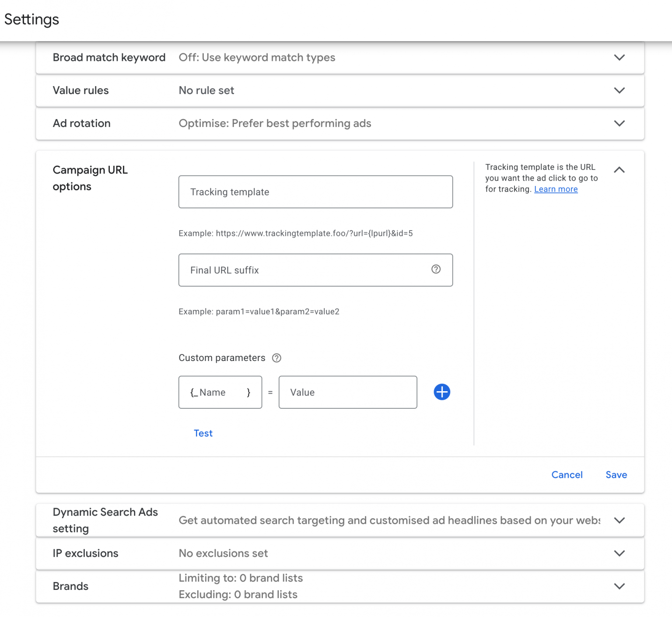Expand the IP exclusions section

619,553
